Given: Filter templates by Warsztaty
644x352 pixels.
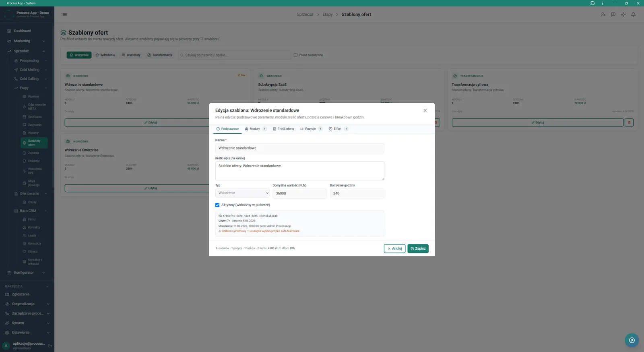Looking at the screenshot, I should (131, 55).
